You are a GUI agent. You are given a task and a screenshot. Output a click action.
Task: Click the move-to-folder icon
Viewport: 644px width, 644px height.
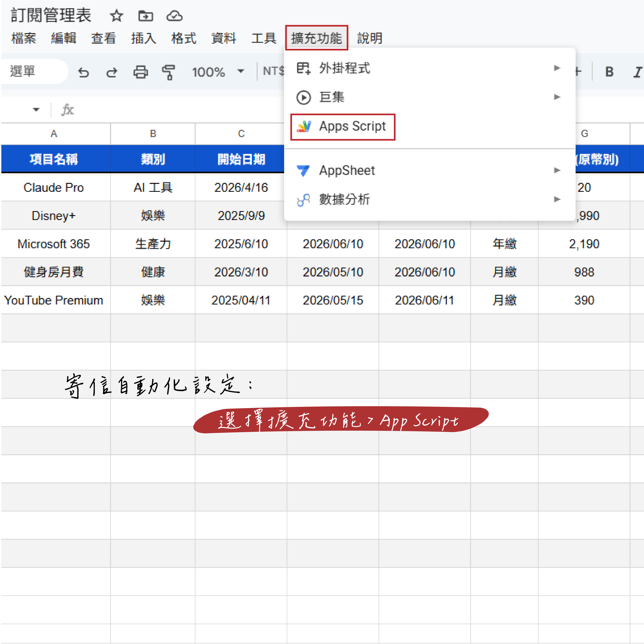tap(146, 16)
